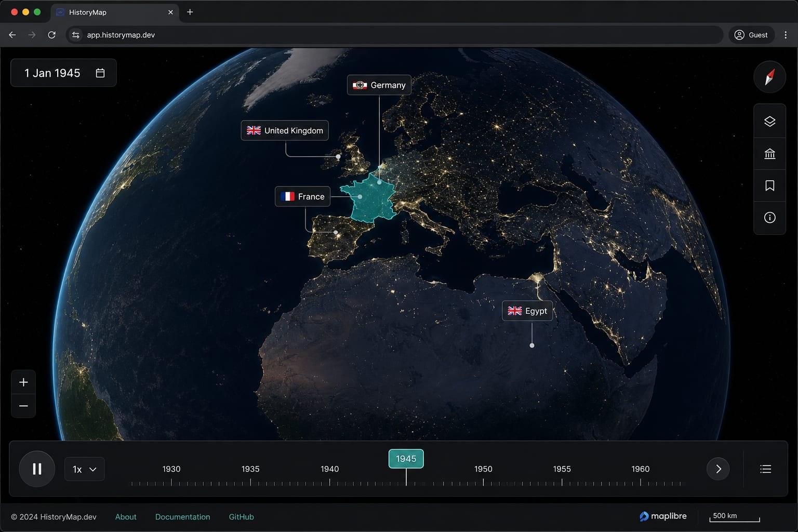The width and height of the screenshot is (798, 532).
Task: Open the GitHub link
Action: (242, 517)
